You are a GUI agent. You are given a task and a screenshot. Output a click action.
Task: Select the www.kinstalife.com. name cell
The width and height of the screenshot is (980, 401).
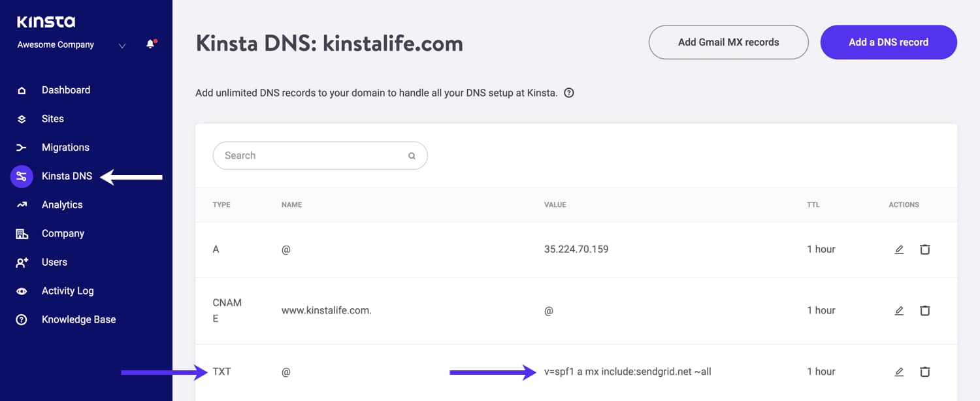pyautogui.click(x=327, y=311)
